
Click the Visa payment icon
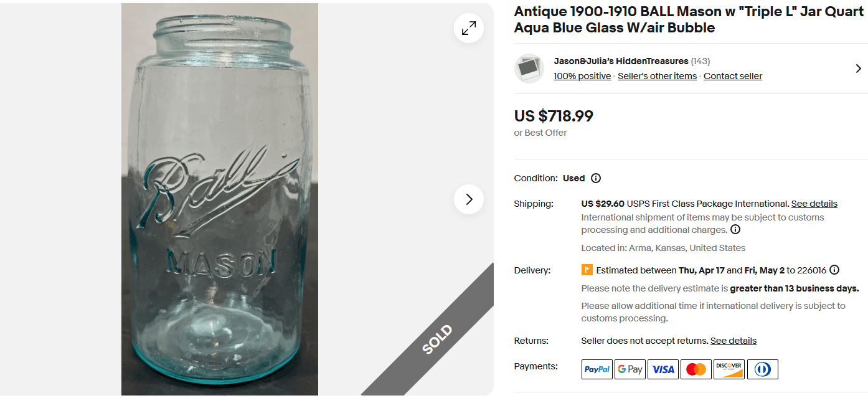pos(663,369)
